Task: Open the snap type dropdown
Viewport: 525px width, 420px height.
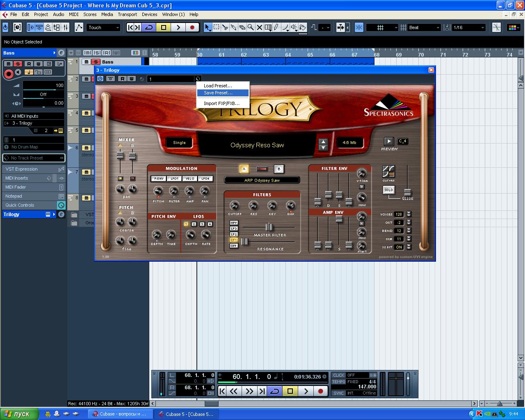Action: (x=382, y=27)
